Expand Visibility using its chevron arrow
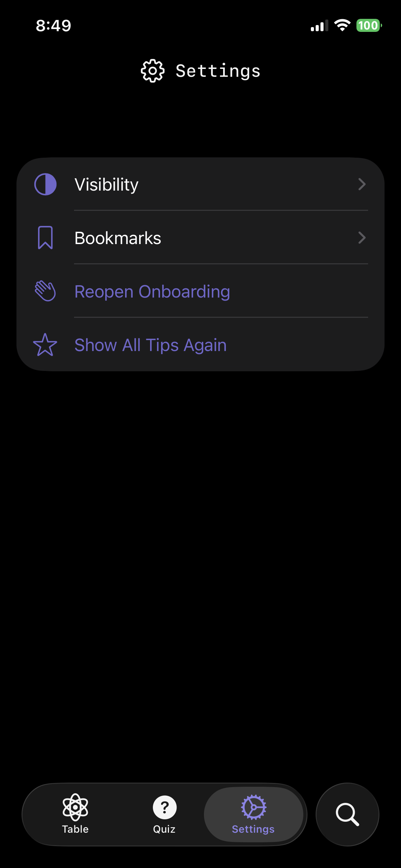Image resolution: width=401 pixels, height=868 pixels. (362, 184)
